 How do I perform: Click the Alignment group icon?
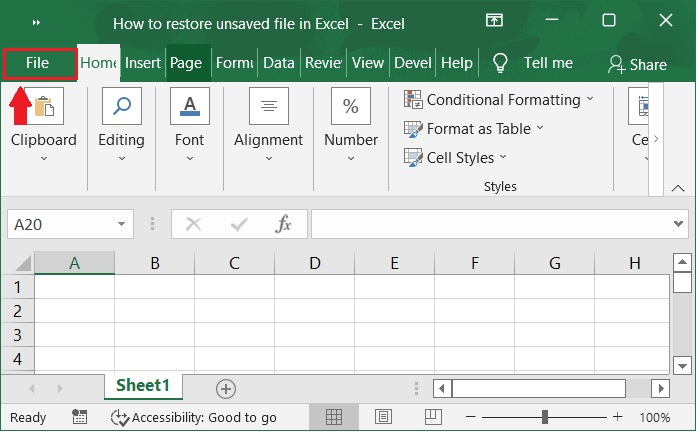pyautogui.click(x=268, y=106)
